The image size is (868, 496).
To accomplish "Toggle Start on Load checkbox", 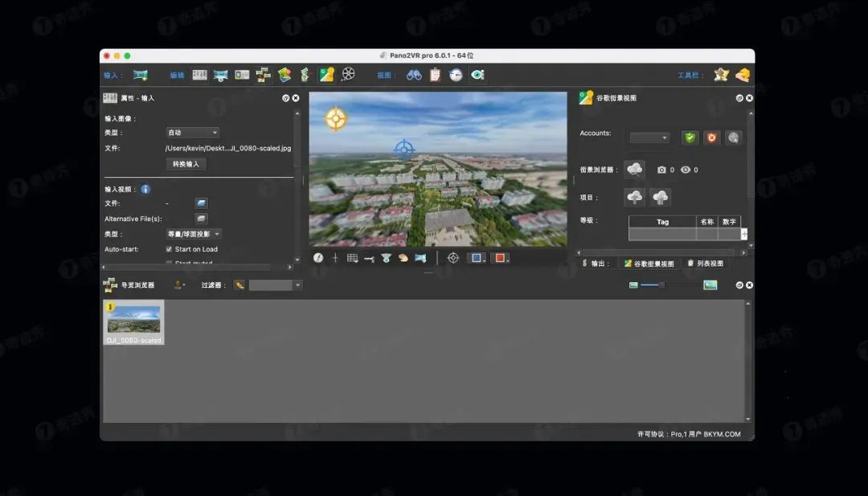I will pos(169,250).
